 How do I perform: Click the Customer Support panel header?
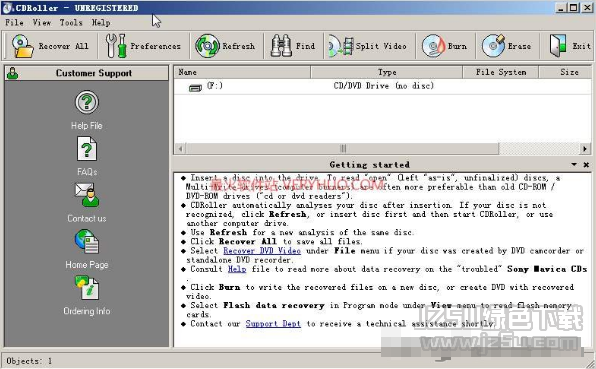pyautogui.click(x=87, y=73)
